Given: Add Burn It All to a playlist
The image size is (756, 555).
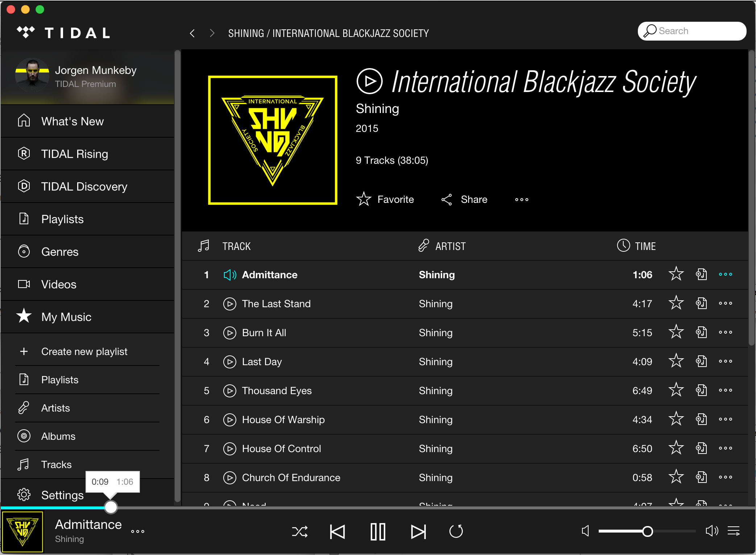Looking at the screenshot, I should (701, 332).
